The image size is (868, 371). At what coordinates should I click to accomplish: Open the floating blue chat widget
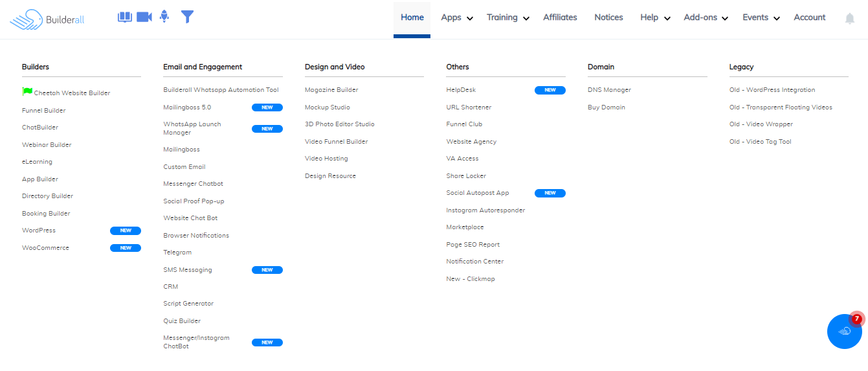pyautogui.click(x=844, y=332)
